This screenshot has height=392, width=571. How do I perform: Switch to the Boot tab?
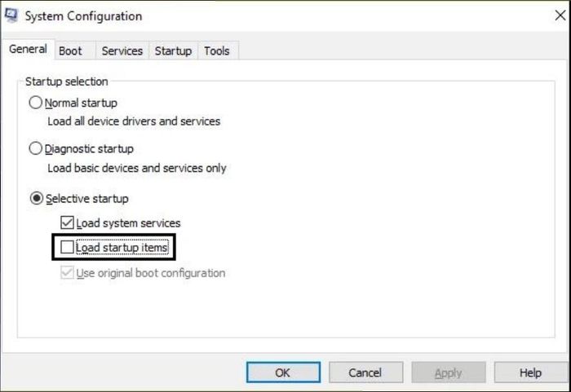70,51
